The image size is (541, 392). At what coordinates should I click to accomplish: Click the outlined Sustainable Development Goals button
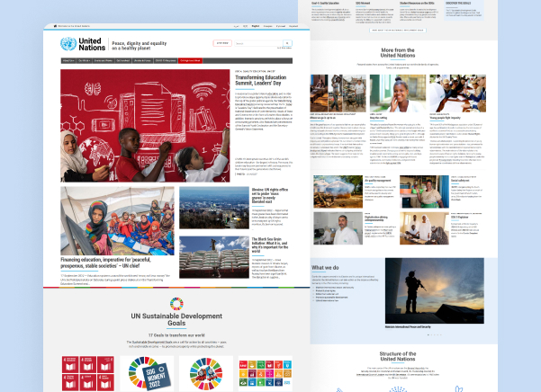coord(398,31)
